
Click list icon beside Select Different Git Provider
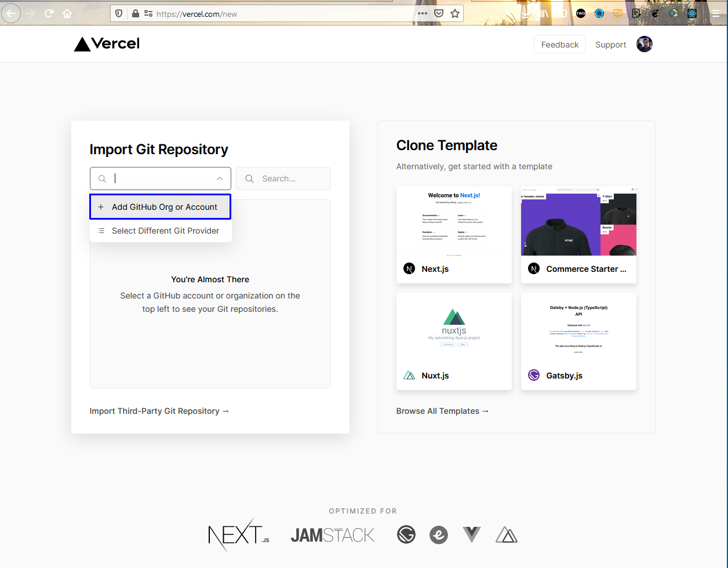[101, 231]
